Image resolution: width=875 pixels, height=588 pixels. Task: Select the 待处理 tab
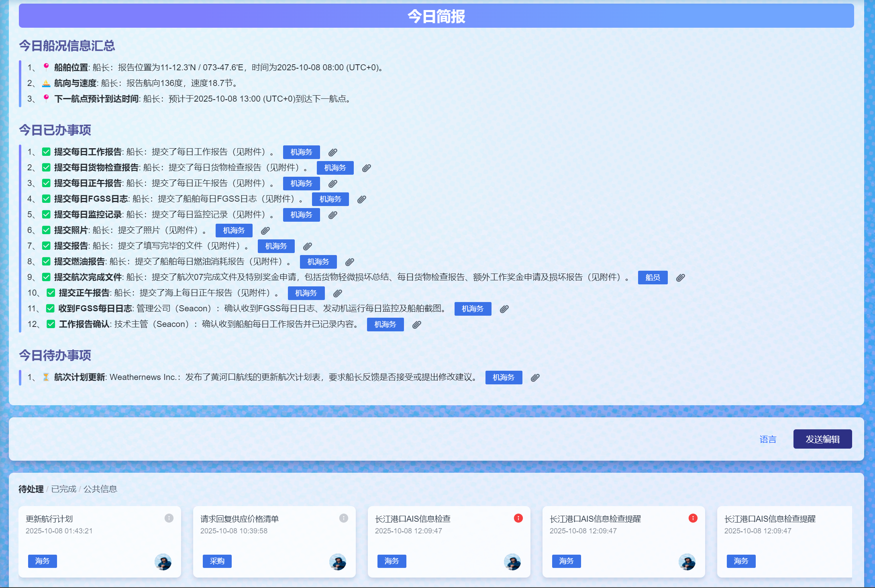(x=31, y=489)
